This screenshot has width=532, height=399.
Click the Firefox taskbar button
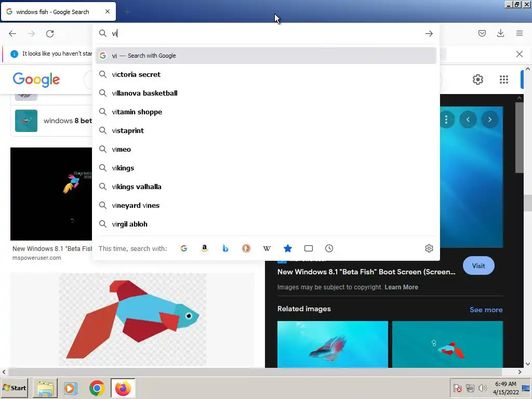coord(123,388)
